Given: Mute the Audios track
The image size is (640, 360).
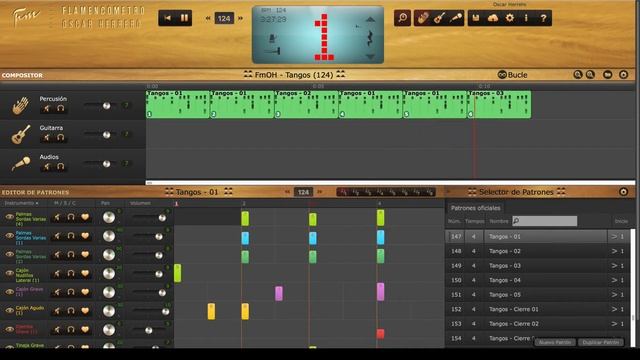Looking at the screenshot, I should click(47, 167).
